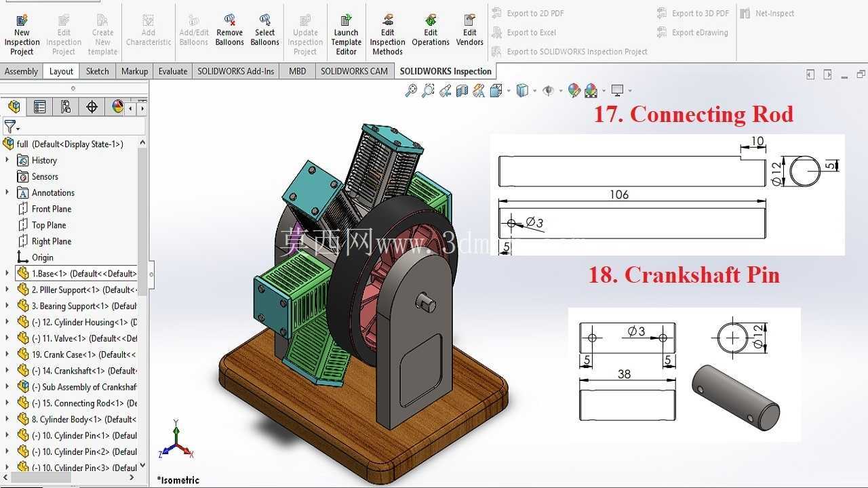Open Edit Vendors
This screenshot has height=488, width=868.
click(470, 30)
